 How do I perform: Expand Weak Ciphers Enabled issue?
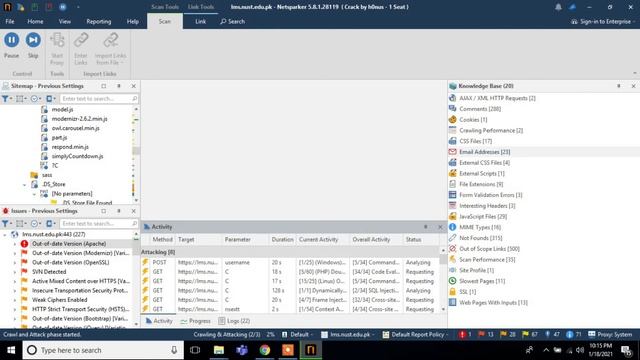click(15, 300)
